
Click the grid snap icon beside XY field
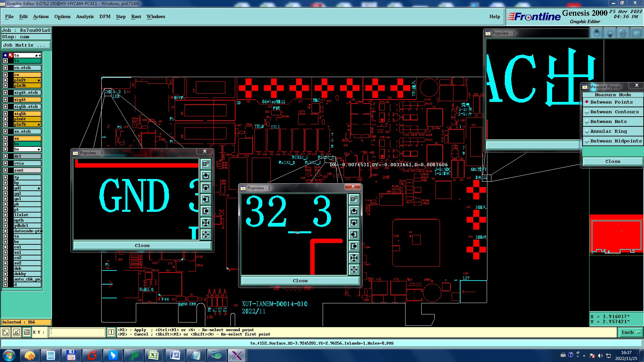(x=27, y=332)
